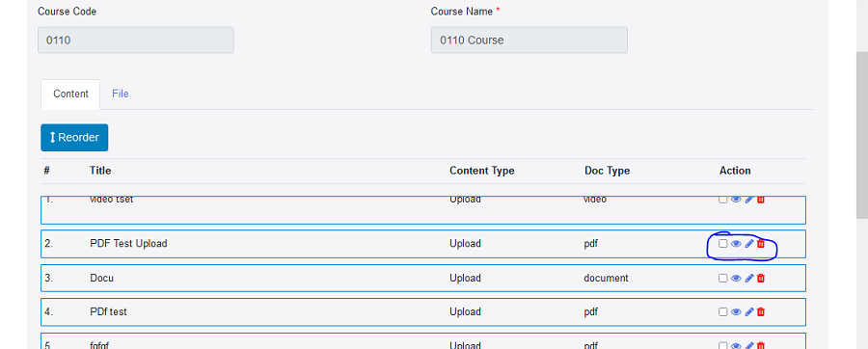Switch to the File tab
868x349 pixels.
click(x=121, y=94)
